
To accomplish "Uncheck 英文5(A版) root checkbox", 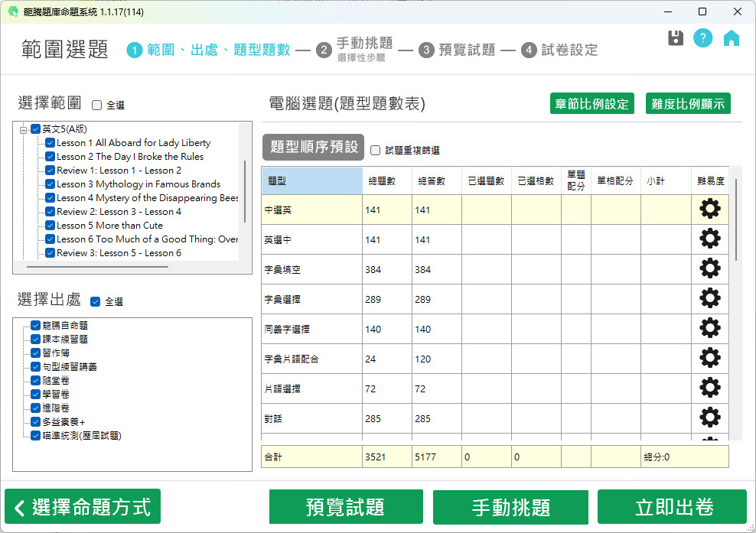I will (x=35, y=128).
